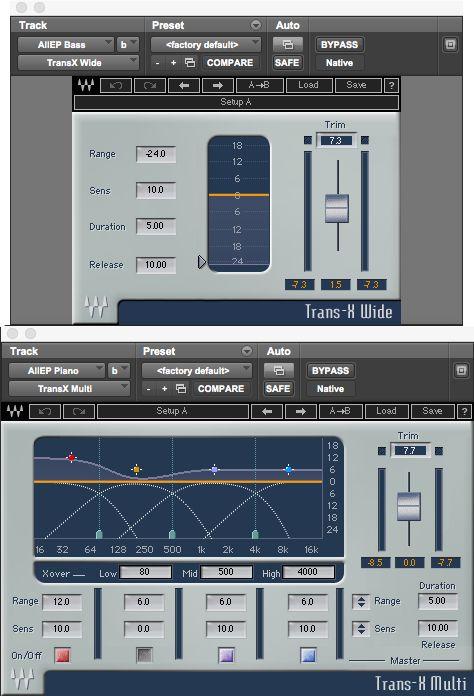Click automation enable icon in AllEP Bass window
The width and height of the screenshot is (474, 696).
[288, 44]
